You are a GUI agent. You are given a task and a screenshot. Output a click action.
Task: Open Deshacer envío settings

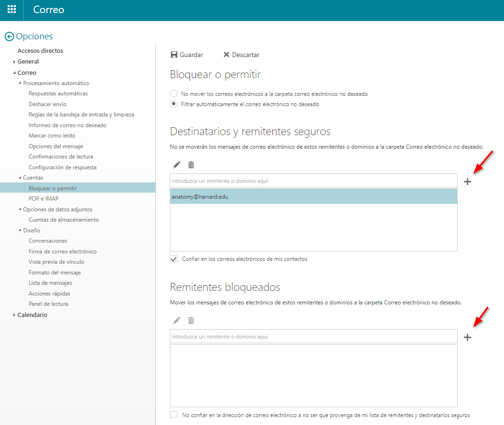point(48,104)
